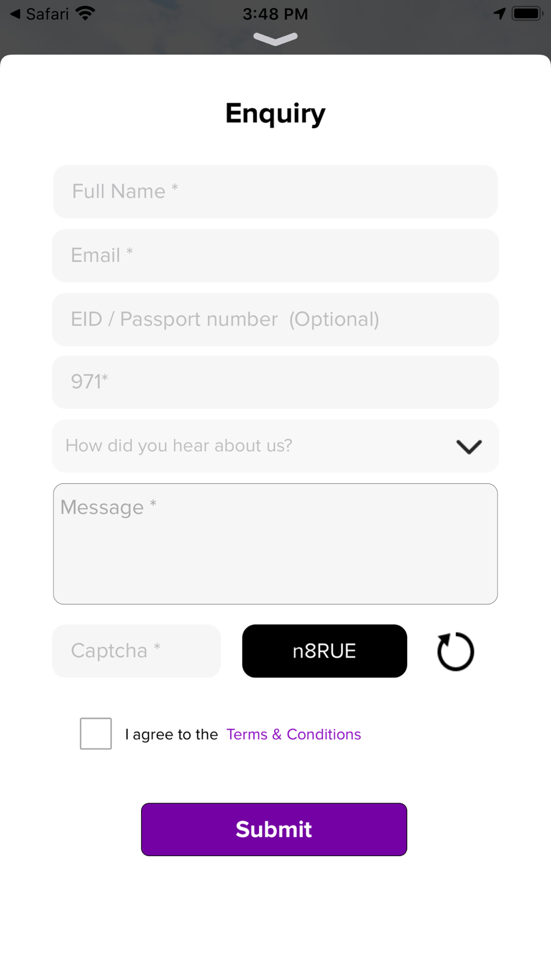Tap the back-to-Safari arrow
The height and width of the screenshot is (980, 551).
coord(15,14)
